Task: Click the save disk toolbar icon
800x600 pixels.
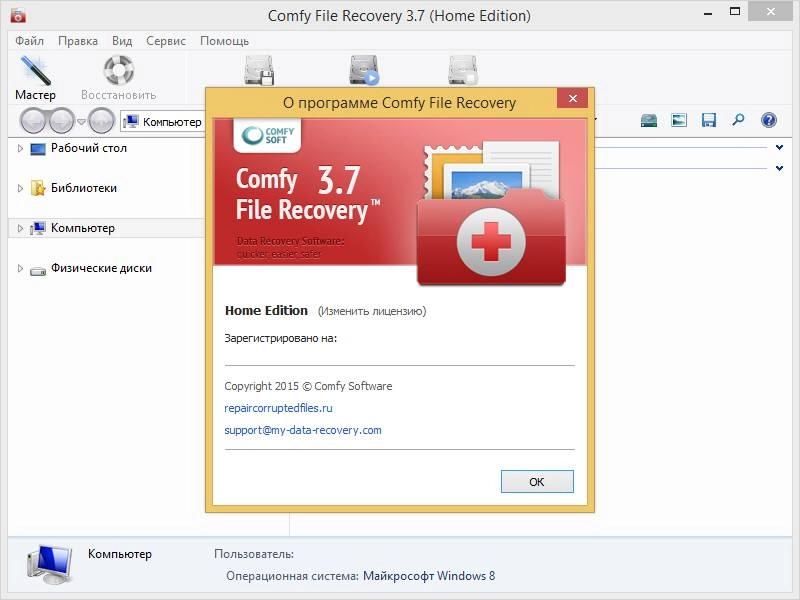Action: 259,70
